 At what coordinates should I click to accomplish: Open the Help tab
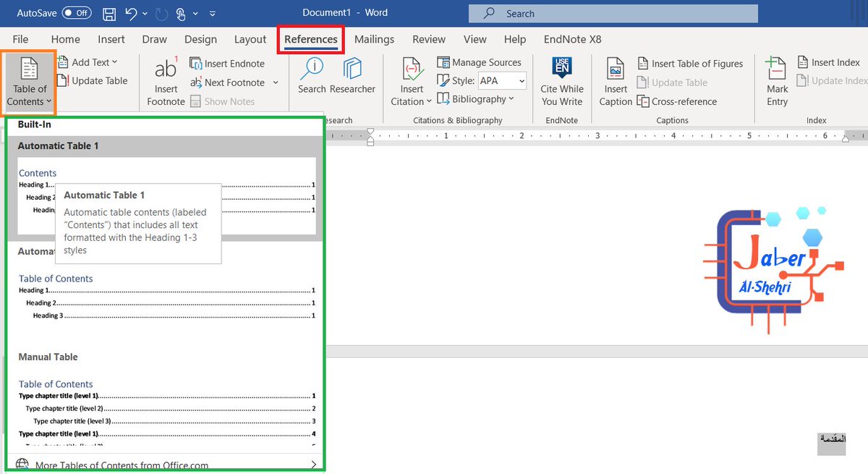[515, 39]
